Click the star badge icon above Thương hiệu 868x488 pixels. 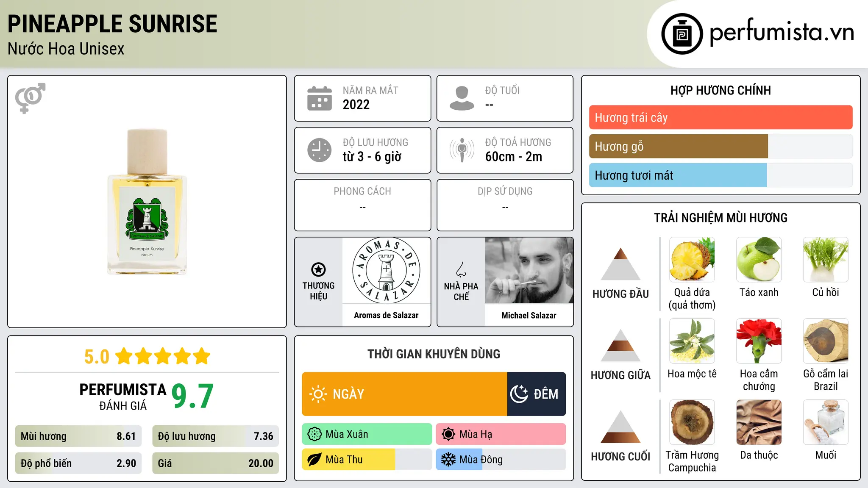(x=318, y=269)
